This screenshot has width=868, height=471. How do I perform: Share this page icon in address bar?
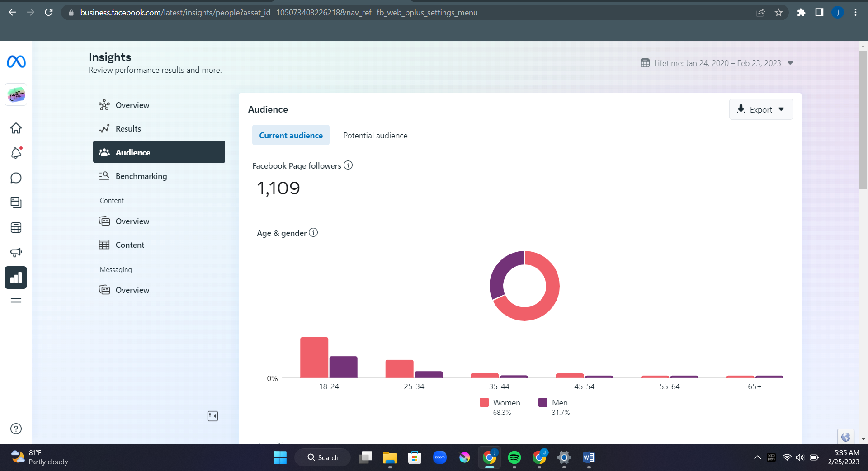pyautogui.click(x=760, y=13)
